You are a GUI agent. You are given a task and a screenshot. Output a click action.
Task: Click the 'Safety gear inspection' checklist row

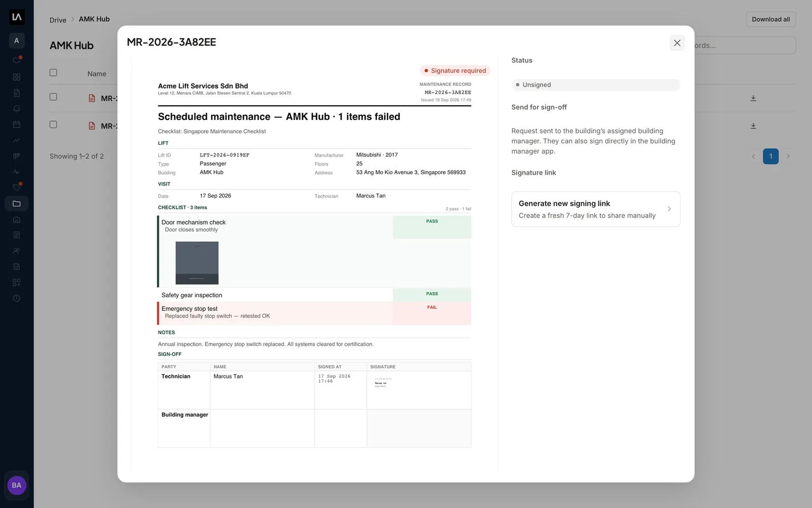tap(314, 295)
